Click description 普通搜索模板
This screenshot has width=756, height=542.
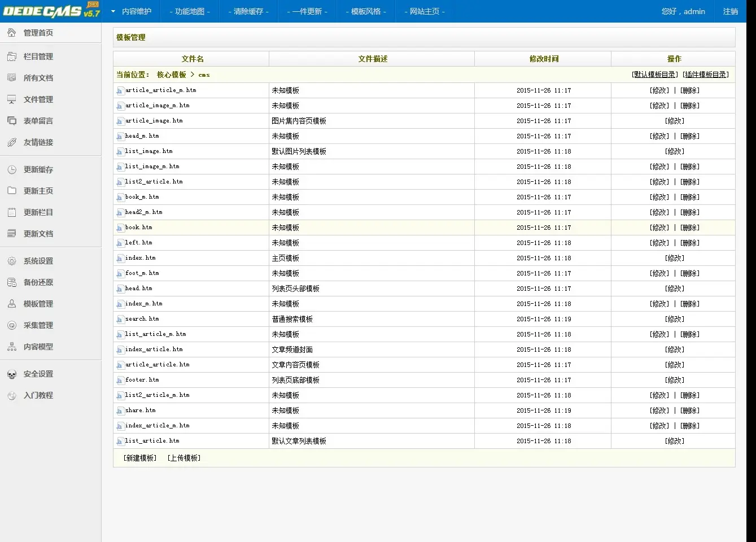pyautogui.click(x=292, y=319)
